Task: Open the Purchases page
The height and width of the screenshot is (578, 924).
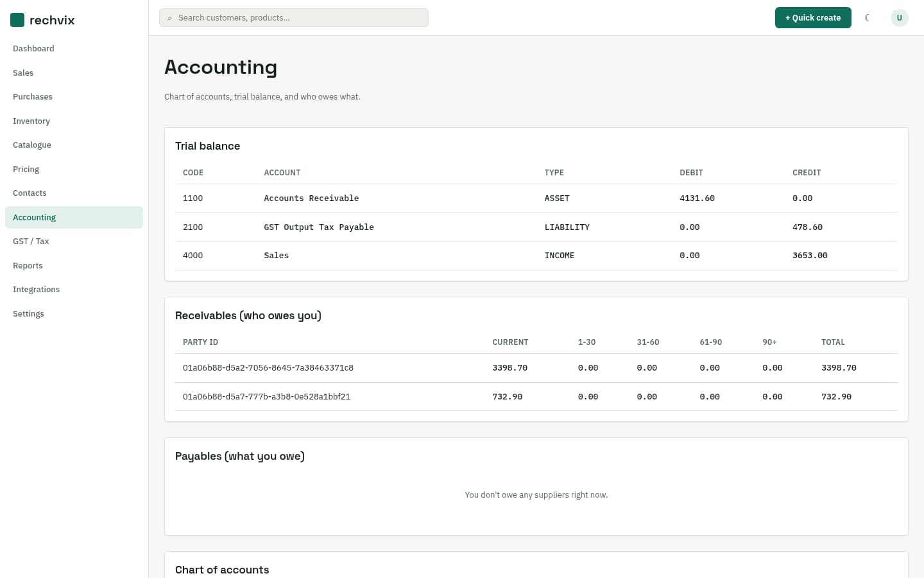Action: pyautogui.click(x=74, y=97)
